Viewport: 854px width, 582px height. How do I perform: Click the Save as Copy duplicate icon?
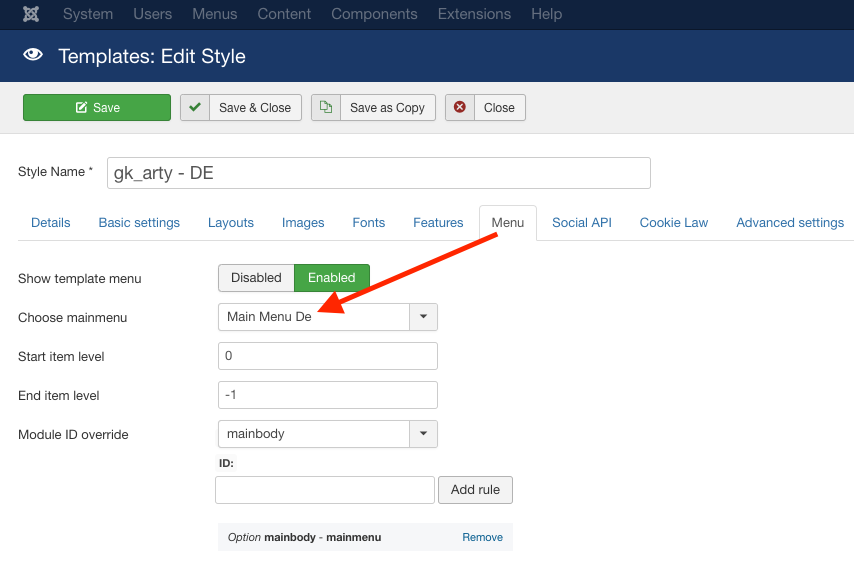point(326,108)
